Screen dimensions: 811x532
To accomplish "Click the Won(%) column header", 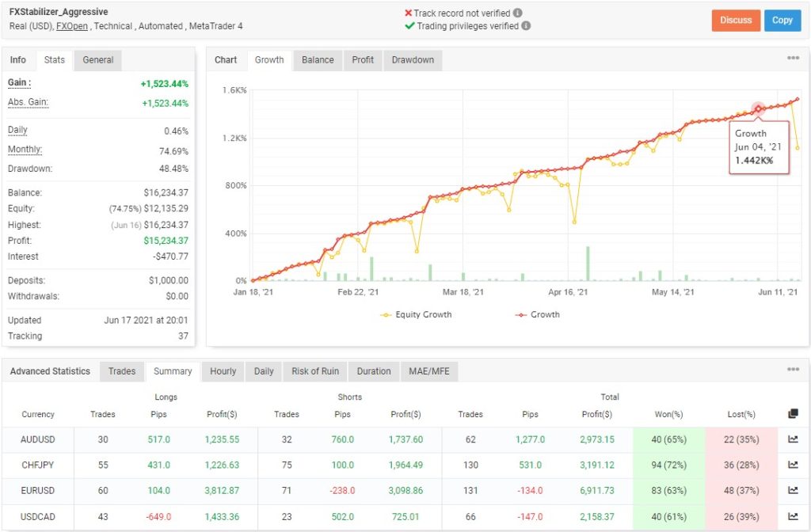I will pyautogui.click(x=668, y=414).
